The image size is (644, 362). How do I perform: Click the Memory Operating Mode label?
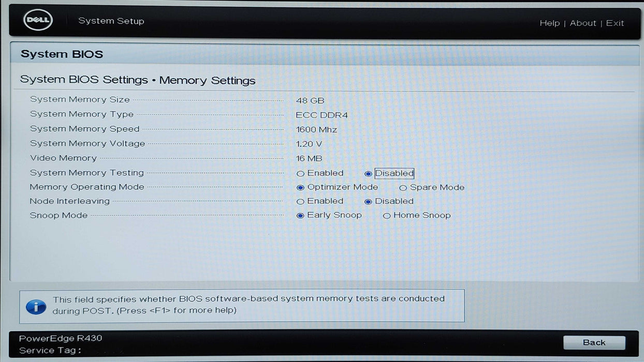[x=87, y=187]
